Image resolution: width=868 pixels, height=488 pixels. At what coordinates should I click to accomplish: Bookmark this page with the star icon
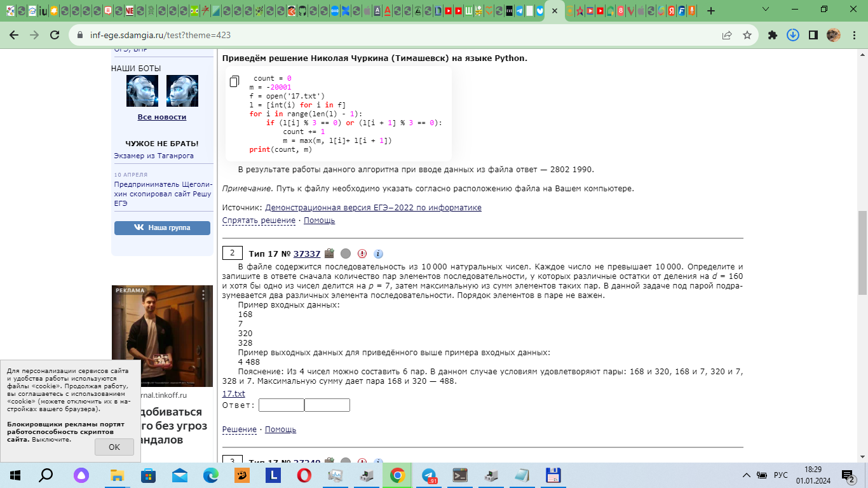(747, 36)
